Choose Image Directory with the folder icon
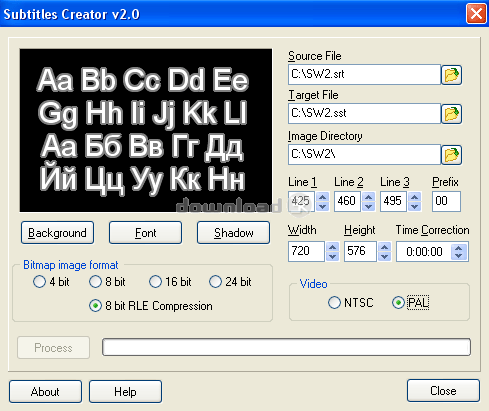The image size is (489, 411). coord(451,155)
